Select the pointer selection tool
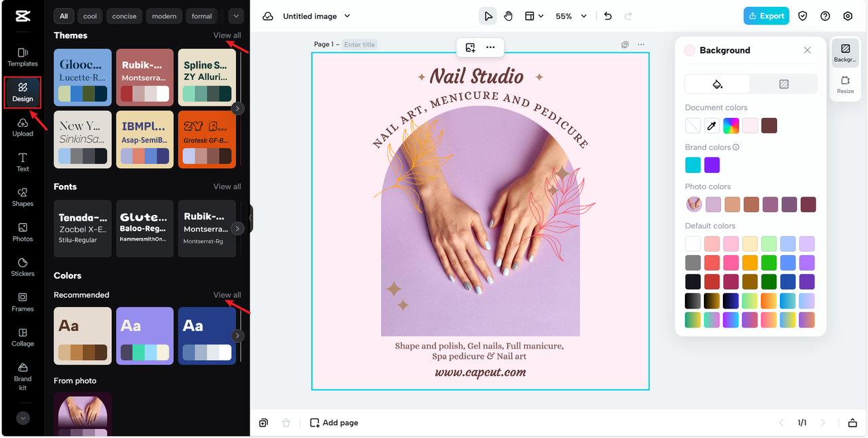 (x=488, y=16)
